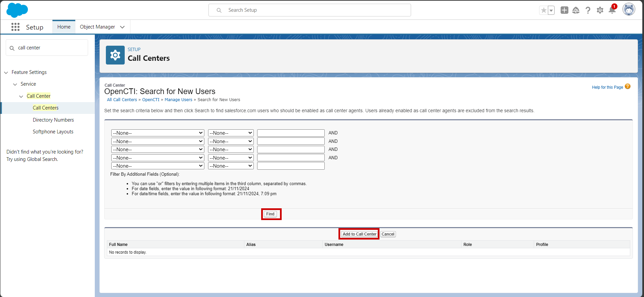Click the third row filter value field

(x=291, y=150)
